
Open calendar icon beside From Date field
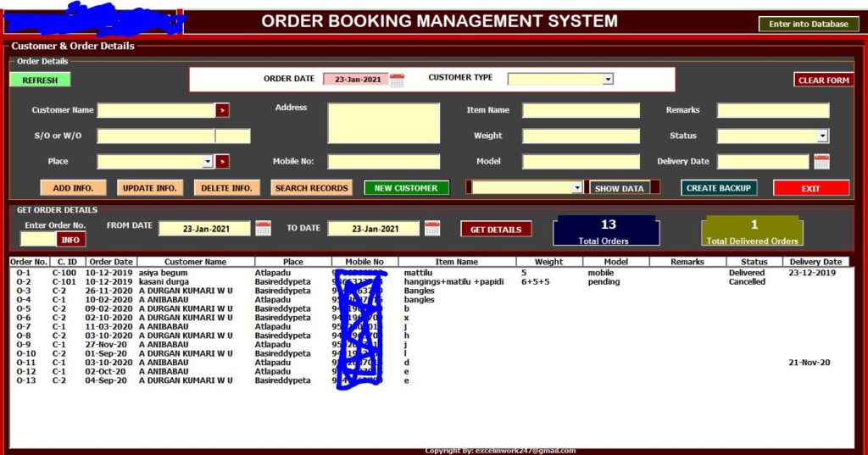click(x=263, y=228)
